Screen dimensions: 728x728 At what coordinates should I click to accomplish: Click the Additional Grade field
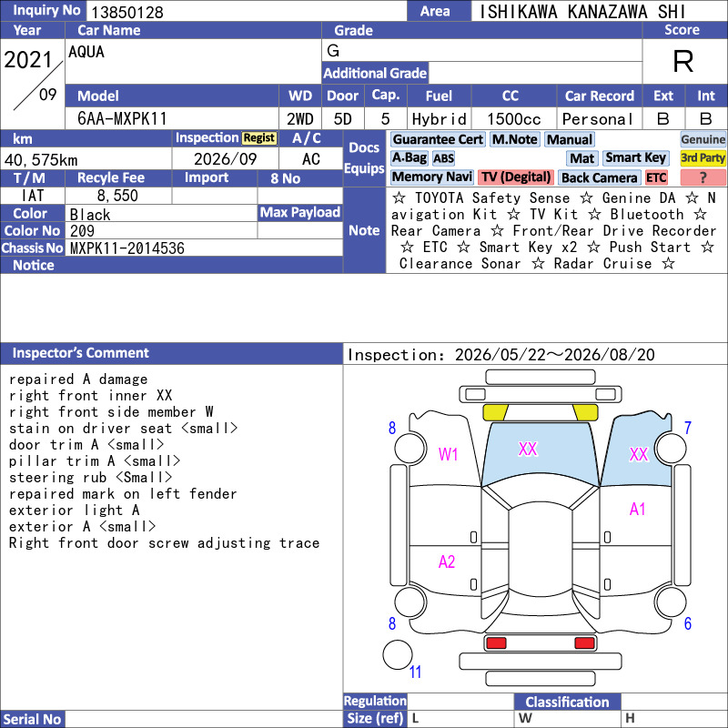click(535, 73)
